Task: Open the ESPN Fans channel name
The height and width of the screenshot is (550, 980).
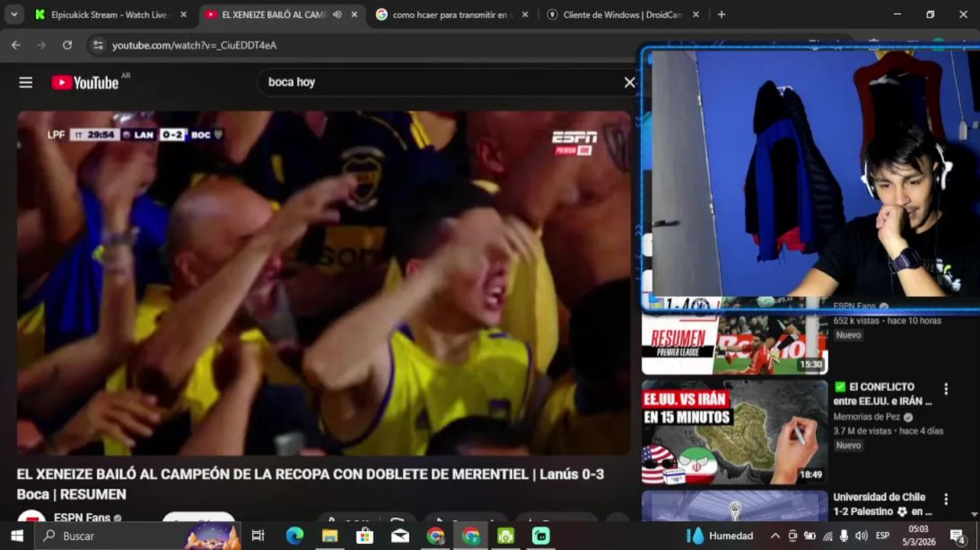Action: click(x=82, y=518)
